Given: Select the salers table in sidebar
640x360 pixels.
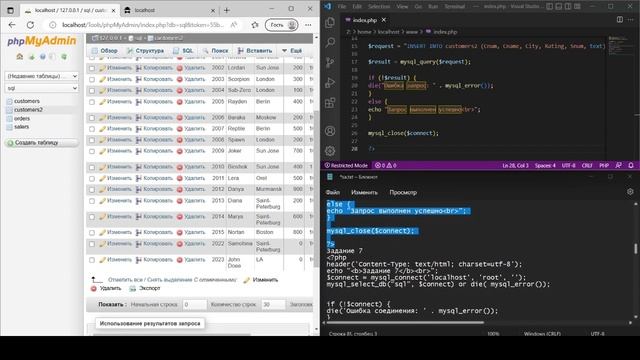Looking at the screenshot, I should tap(21, 127).
